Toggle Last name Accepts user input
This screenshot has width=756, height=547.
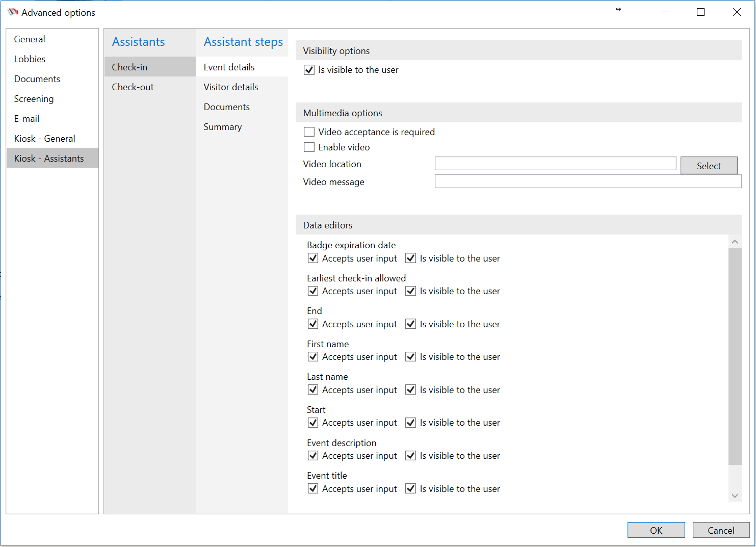pos(313,390)
